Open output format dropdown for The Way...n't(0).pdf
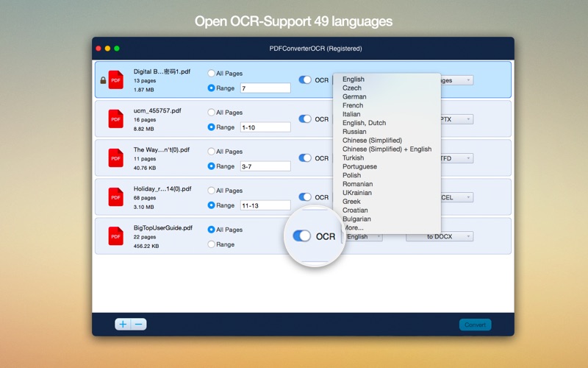Image resolution: width=588 pixels, height=368 pixels. point(456,158)
